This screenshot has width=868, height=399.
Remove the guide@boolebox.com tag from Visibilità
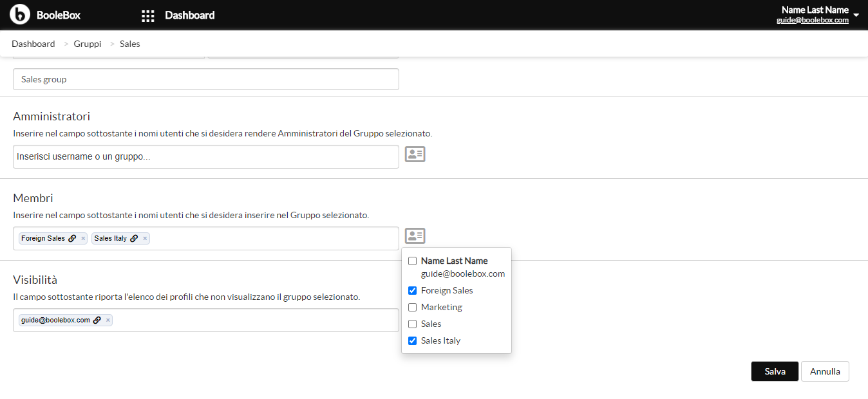point(108,320)
